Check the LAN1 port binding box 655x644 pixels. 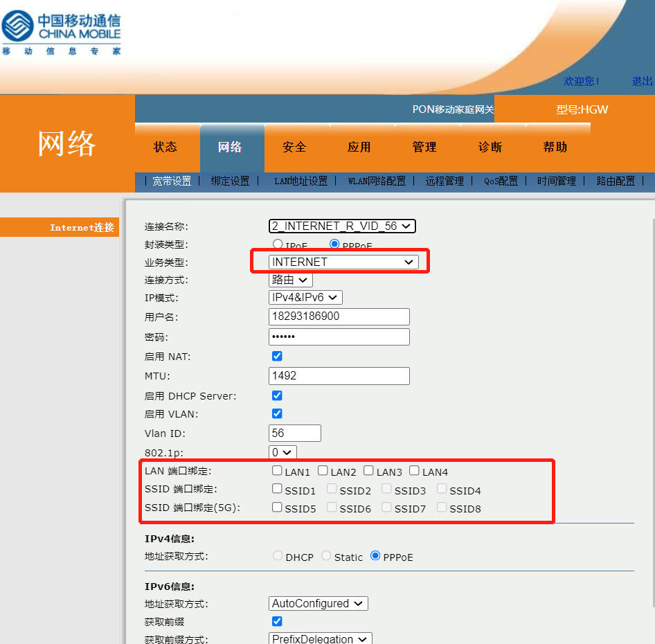pyautogui.click(x=277, y=471)
